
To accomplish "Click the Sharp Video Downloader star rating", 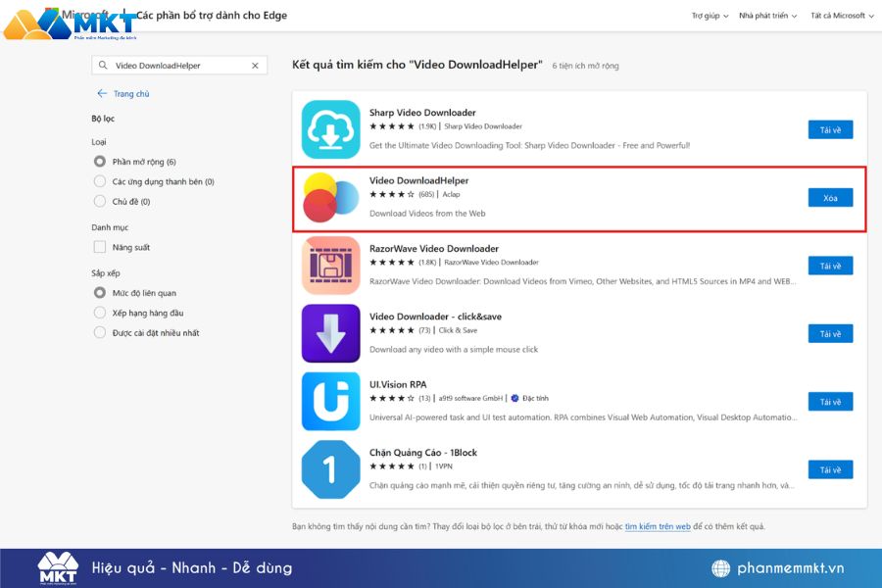I will [391, 126].
